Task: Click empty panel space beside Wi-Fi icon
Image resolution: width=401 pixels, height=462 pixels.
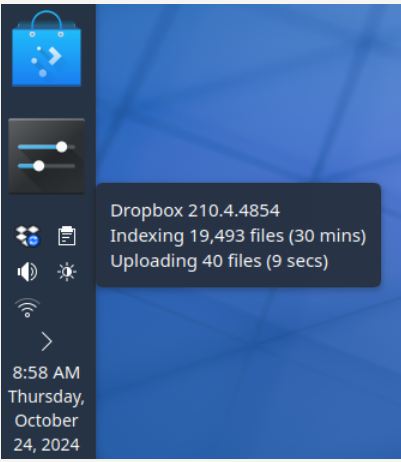Action: [x=67, y=308]
